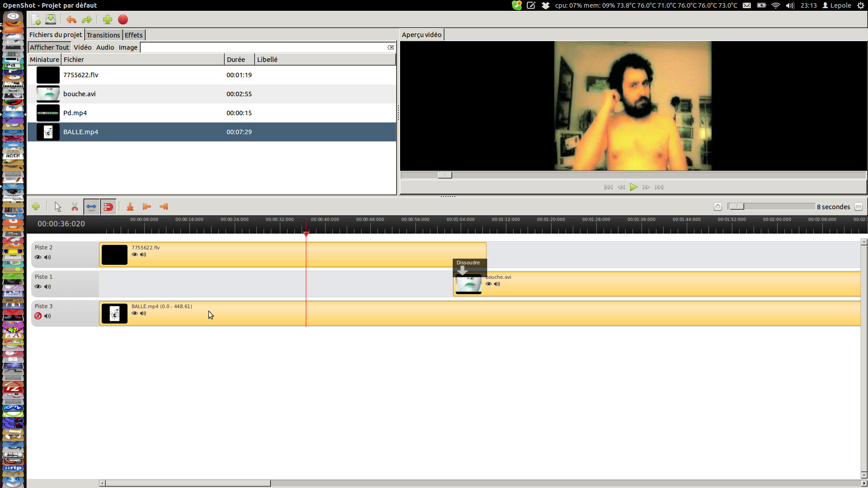Click the add marker icon
Image resolution: width=868 pixels, height=488 pixels.
coord(130,207)
